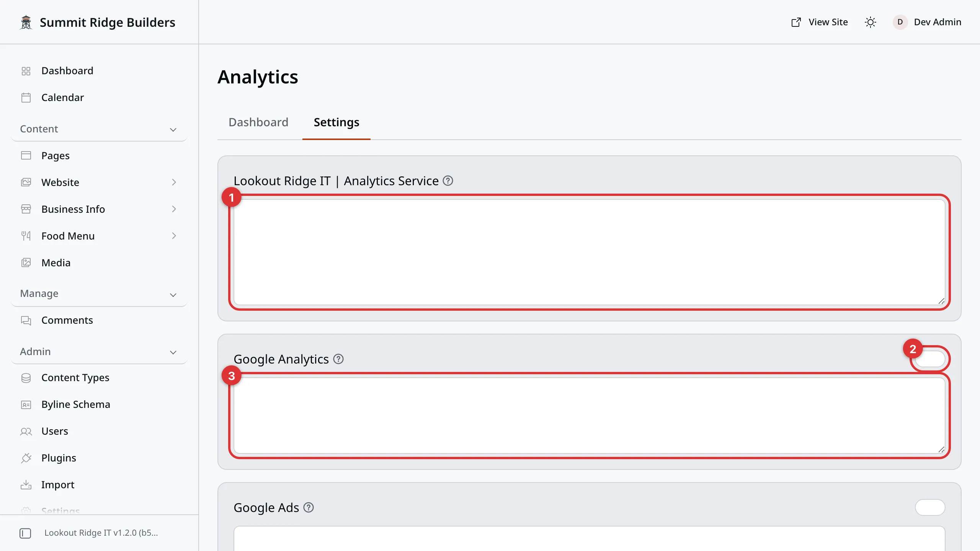Image resolution: width=980 pixels, height=551 pixels.
Task: Click the Dashboard grid icon in sidebar
Action: point(26,71)
